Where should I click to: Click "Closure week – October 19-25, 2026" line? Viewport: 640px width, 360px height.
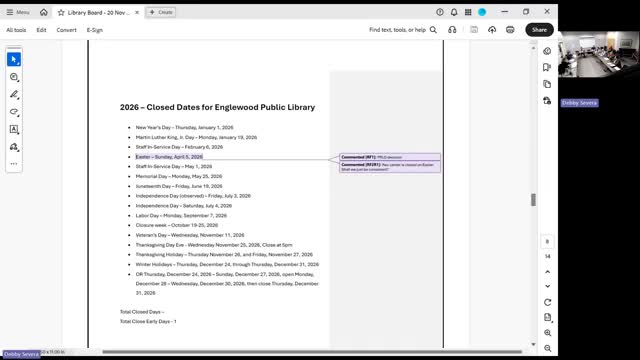tap(177, 225)
